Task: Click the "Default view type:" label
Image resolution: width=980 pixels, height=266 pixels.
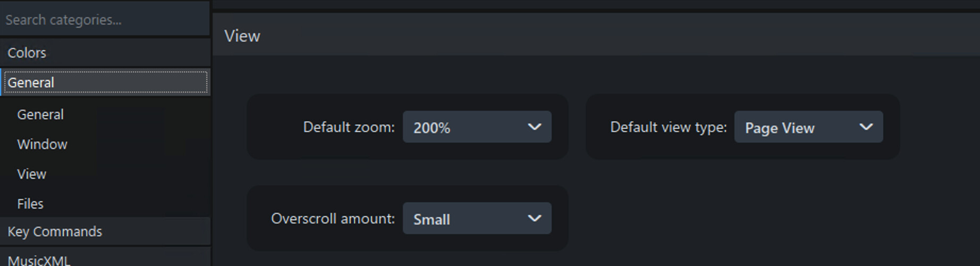Action: 668,127
